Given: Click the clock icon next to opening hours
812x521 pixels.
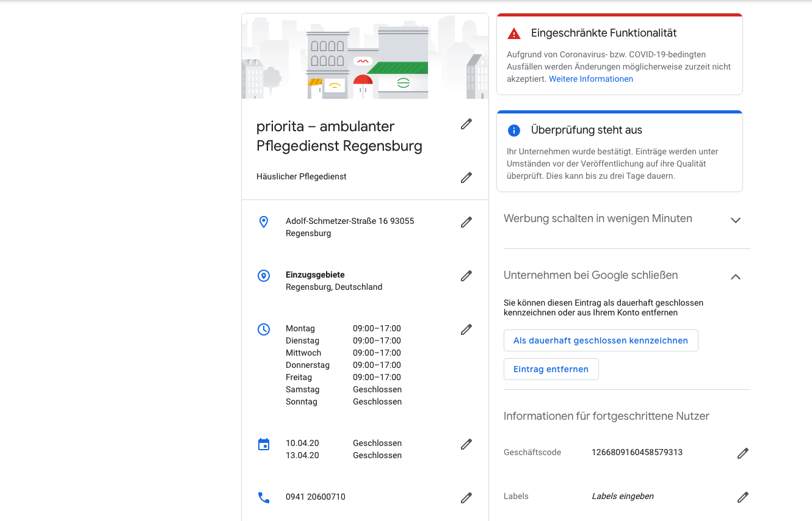Looking at the screenshot, I should pyautogui.click(x=264, y=329).
